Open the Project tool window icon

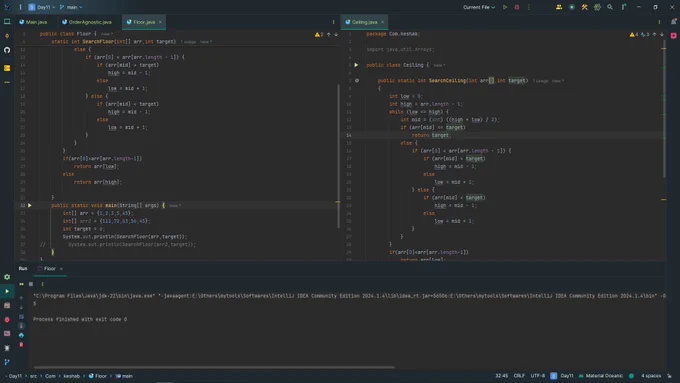7,21
